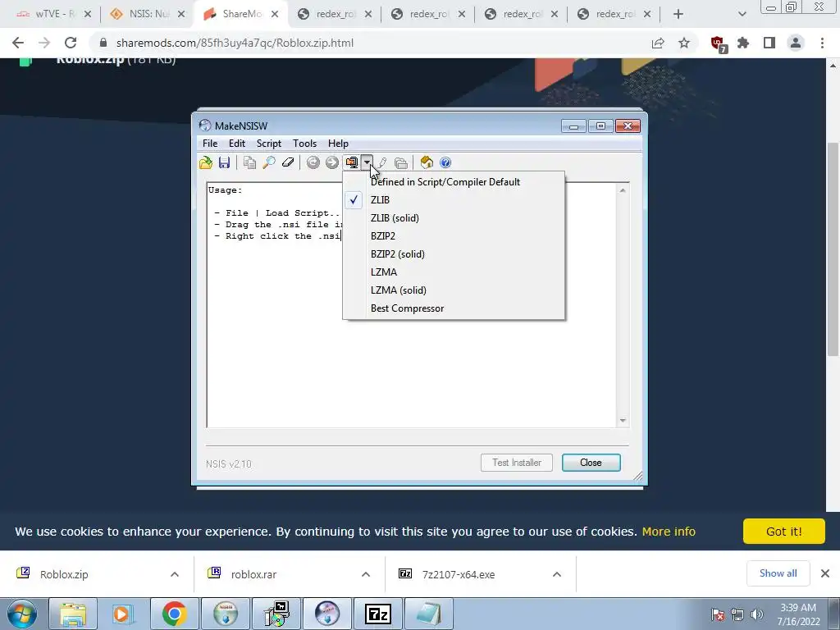
Task: Open the Extensions puzzle icon
Action: coord(743,43)
